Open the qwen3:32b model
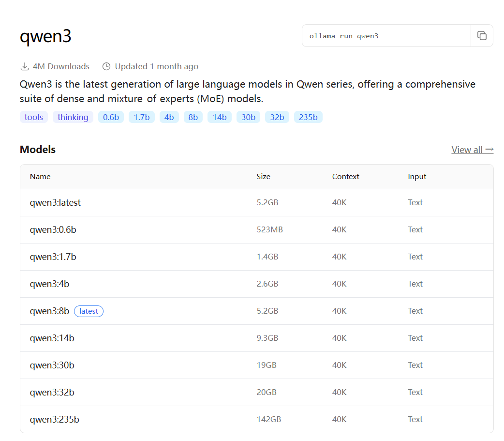Screen dimensions: 504x441 (x=52, y=393)
